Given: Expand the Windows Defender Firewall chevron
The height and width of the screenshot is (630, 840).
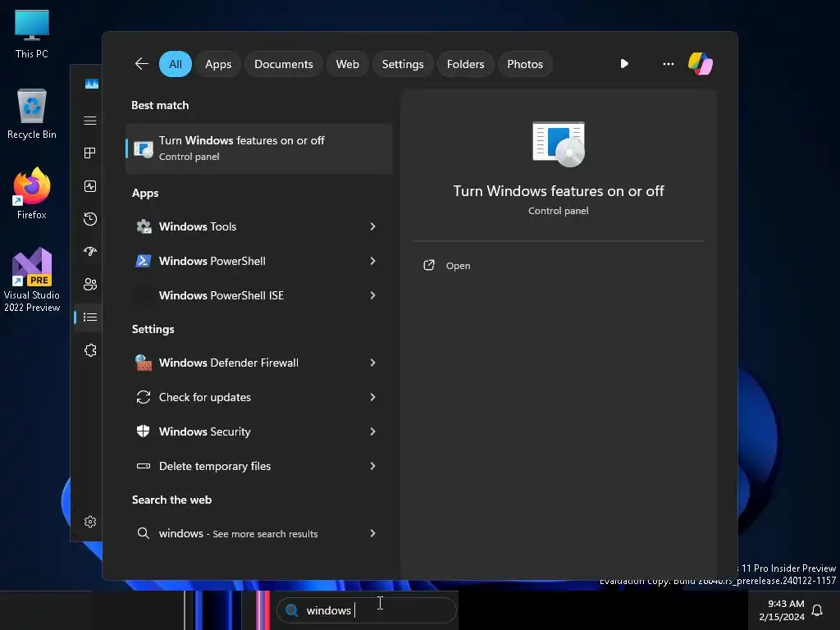Looking at the screenshot, I should 373,363.
